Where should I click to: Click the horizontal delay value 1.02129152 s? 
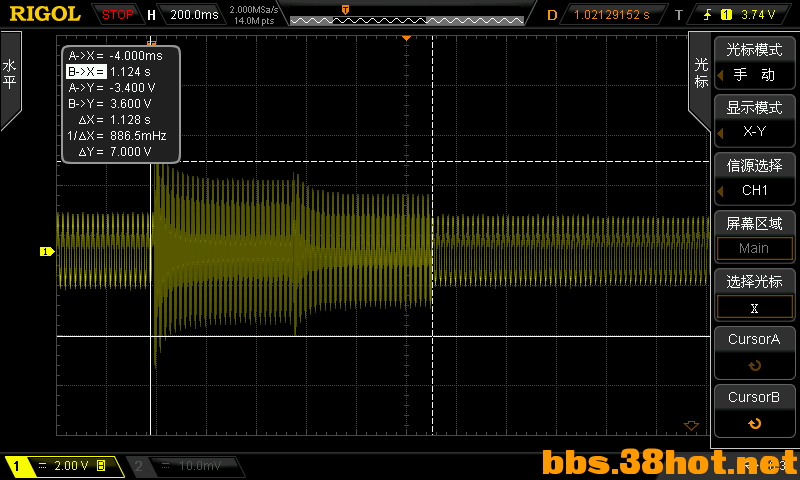612,15
